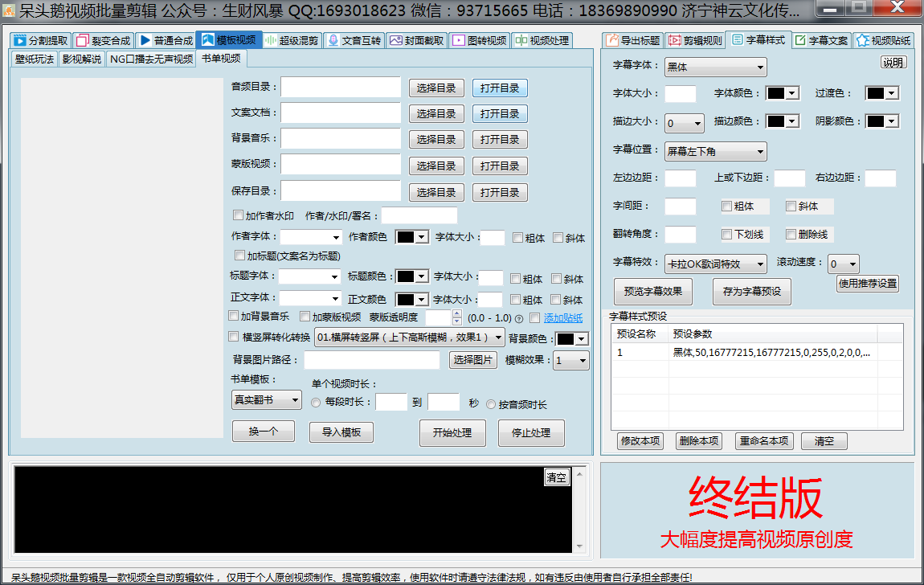924x585 pixels.
Task: Pick the 作者颜色 swatch
Action: click(x=411, y=237)
